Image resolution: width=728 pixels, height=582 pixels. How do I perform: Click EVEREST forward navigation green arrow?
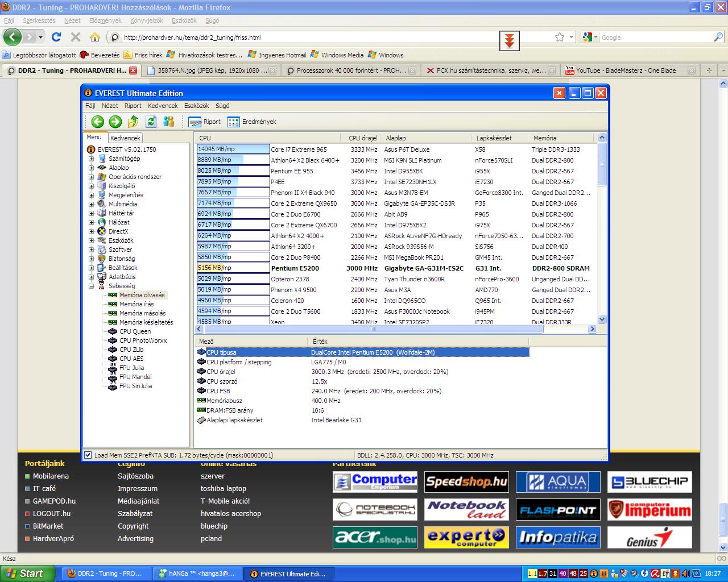point(115,121)
